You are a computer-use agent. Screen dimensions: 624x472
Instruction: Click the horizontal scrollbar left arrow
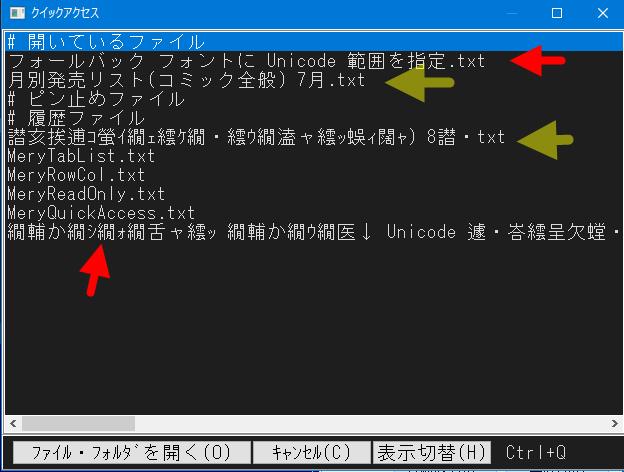(12, 423)
